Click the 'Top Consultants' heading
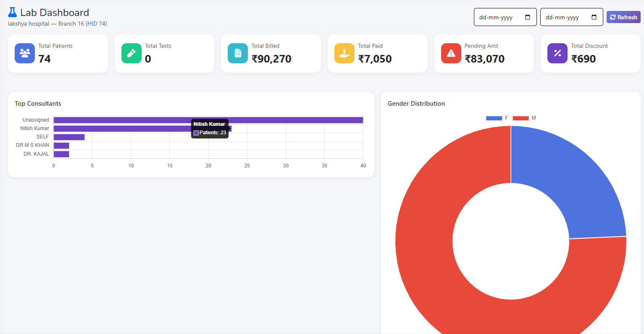 pyautogui.click(x=38, y=104)
